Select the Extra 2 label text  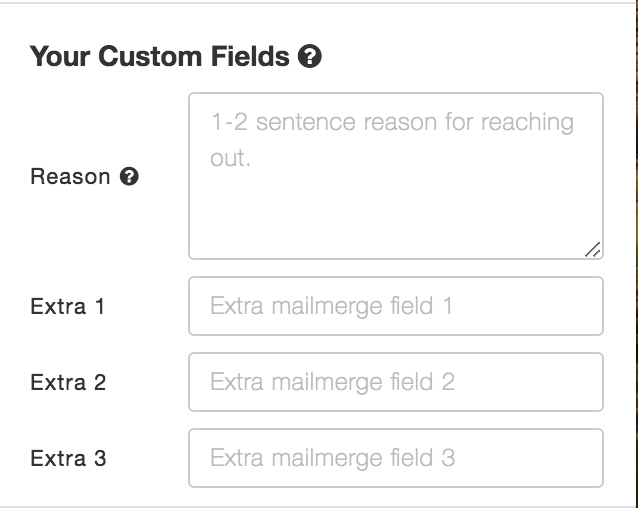[x=68, y=382]
